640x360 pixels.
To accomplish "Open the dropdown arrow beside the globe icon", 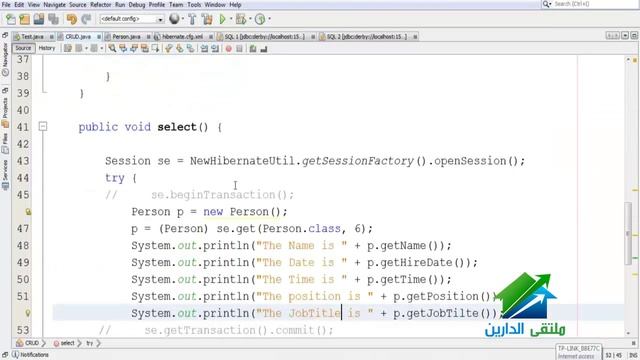I will pos(182,19).
